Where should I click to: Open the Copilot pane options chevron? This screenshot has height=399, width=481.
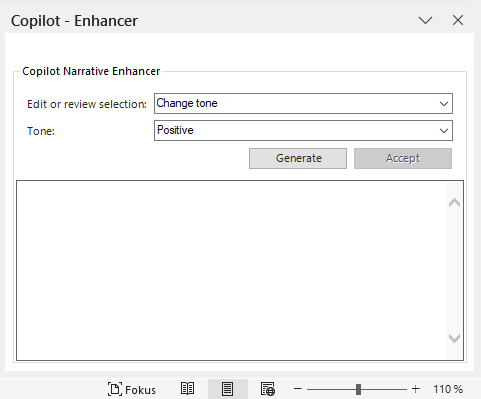[425, 20]
